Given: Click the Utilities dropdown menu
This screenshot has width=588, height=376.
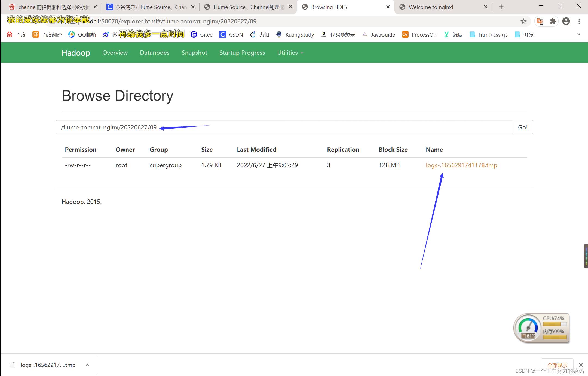Looking at the screenshot, I should tap(290, 52).
